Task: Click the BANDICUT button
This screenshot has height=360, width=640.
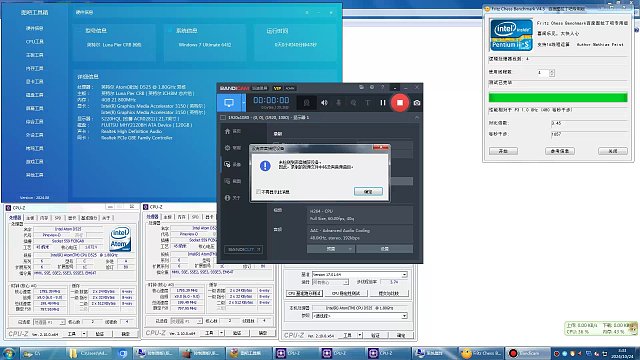Action: (x=243, y=249)
